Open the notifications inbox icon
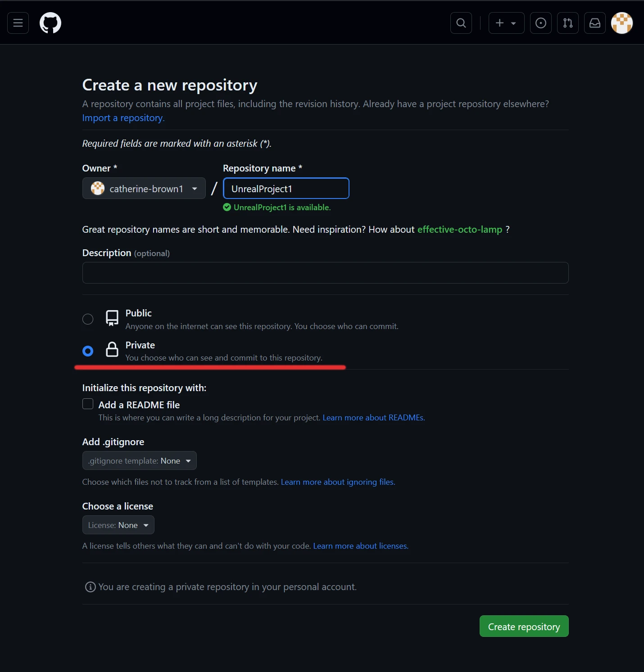 [594, 23]
